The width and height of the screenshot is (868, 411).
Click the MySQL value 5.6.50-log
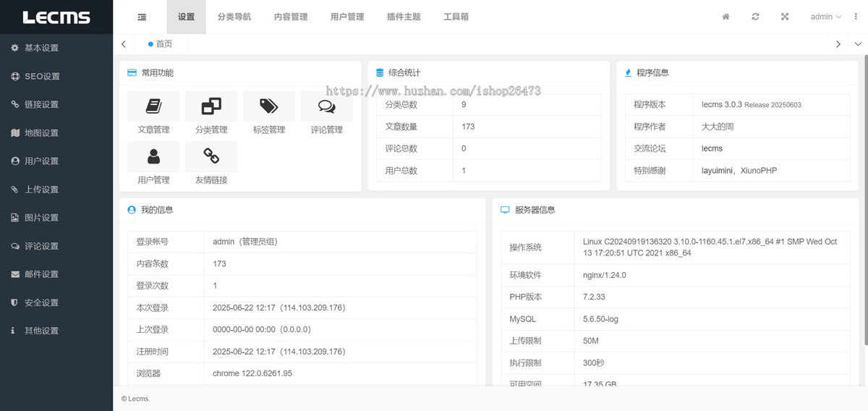click(x=600, y=319)
